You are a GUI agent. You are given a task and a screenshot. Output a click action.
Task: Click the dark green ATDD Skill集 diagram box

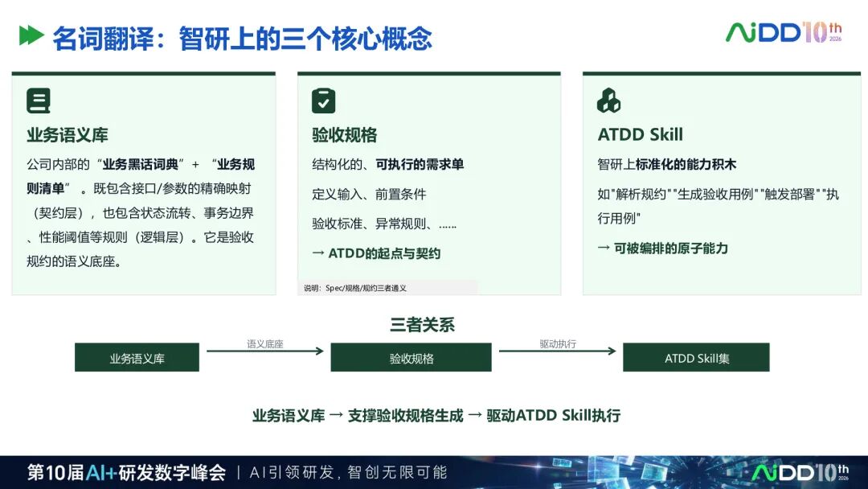(x=696, y=357)
